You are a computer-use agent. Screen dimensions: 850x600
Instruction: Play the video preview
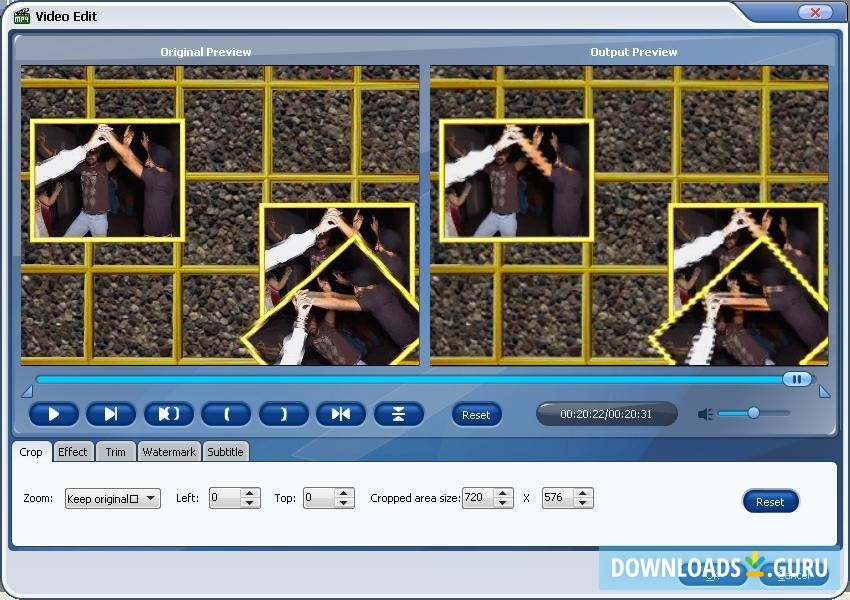click(54, 414)
